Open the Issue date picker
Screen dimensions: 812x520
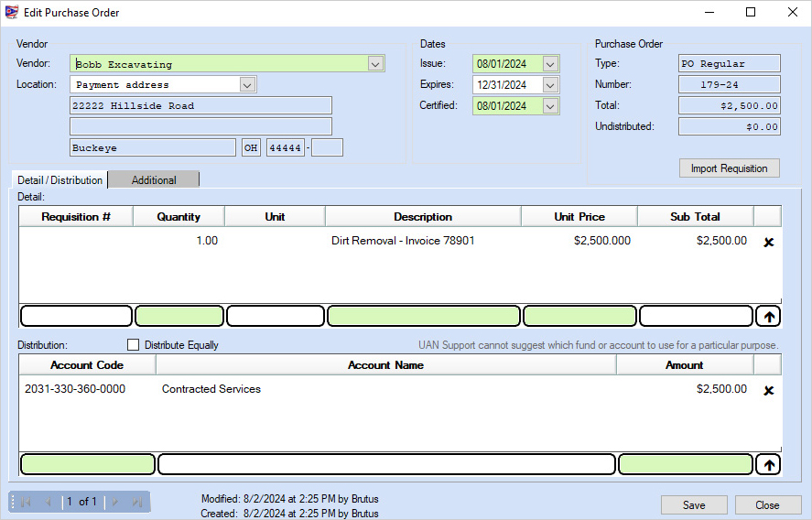coord(549,64)
